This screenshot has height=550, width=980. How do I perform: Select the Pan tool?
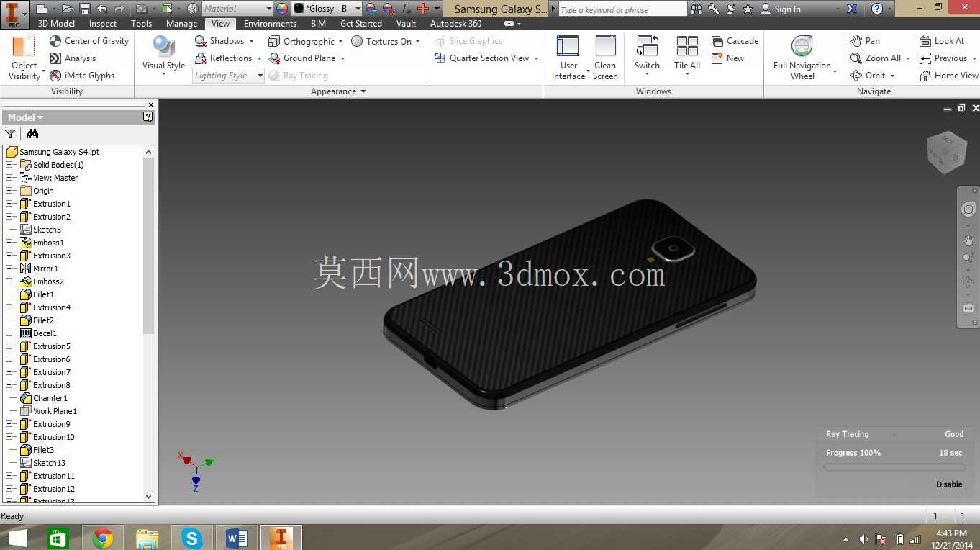tap(865, 41)
